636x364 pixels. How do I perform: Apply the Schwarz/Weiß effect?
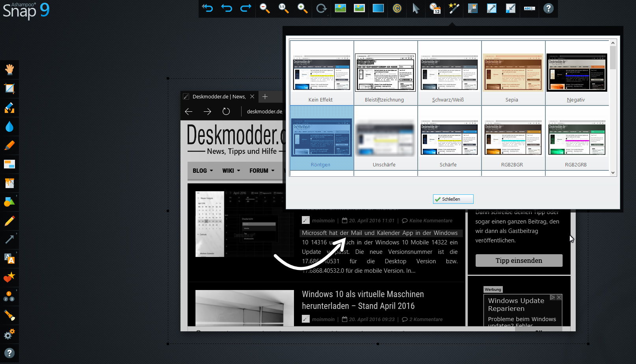449,73
